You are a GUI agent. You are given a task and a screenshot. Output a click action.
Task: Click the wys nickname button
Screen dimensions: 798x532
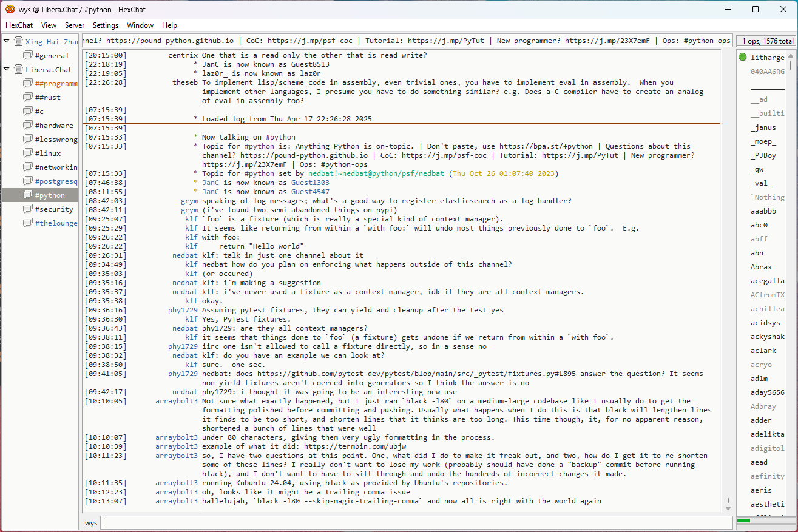pyautogui.click(x=91, y=523)
